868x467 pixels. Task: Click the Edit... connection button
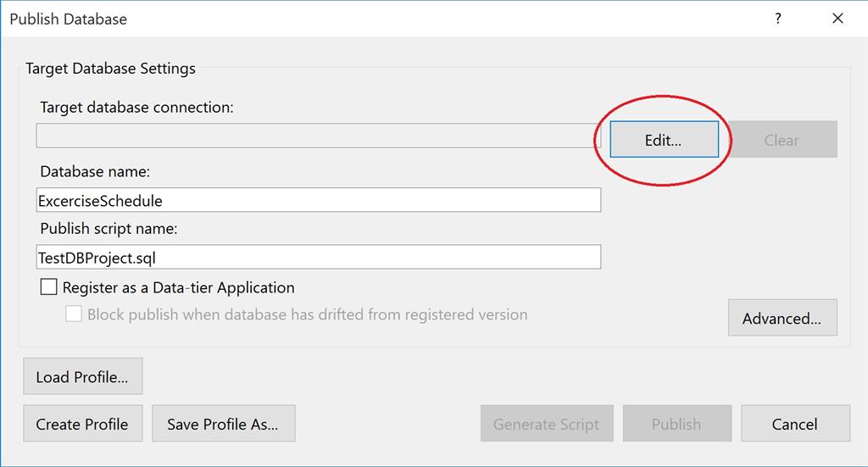(664, 140)
